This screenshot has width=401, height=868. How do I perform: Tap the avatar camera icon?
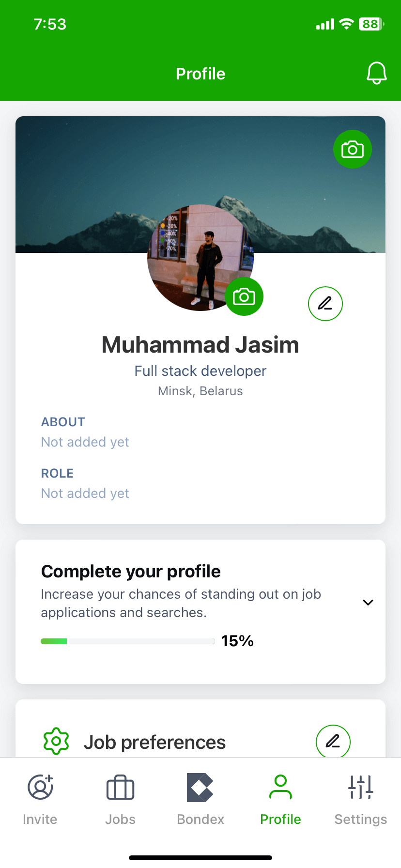(x=244, y=296)
